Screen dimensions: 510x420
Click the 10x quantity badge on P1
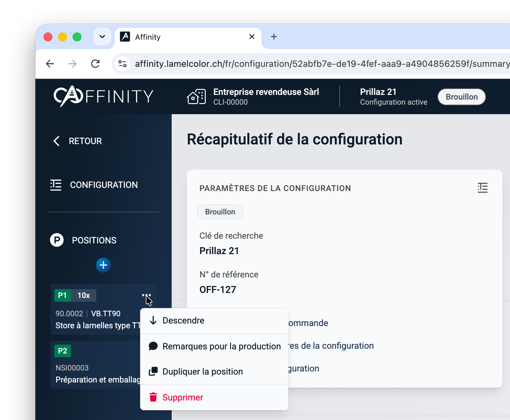pos(84,295)
